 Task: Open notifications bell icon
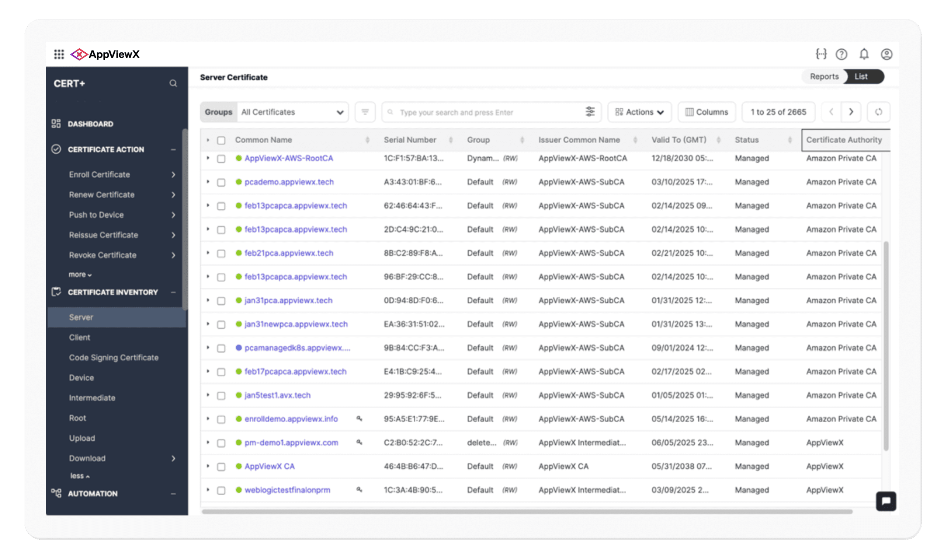864,54
